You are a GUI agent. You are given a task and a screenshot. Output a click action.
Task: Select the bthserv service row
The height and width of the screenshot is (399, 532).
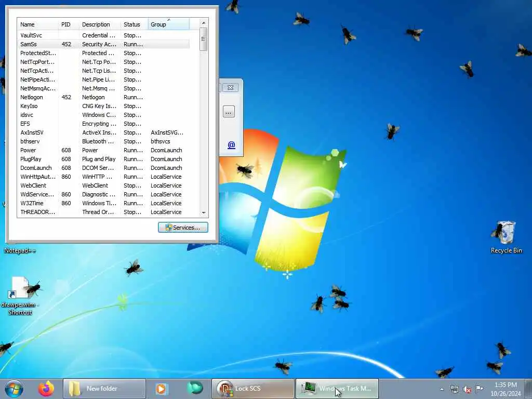(103, 141)
